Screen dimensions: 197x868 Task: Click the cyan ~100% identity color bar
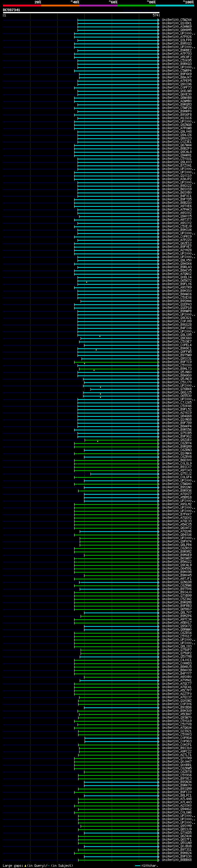click(175, 6)
